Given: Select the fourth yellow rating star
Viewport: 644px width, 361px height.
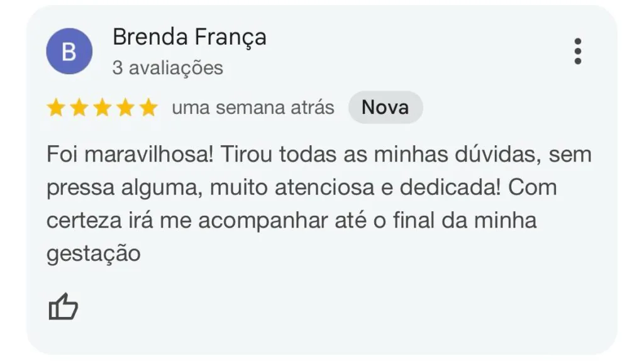Looking at the screenshot, I should (x=125, y=108).
